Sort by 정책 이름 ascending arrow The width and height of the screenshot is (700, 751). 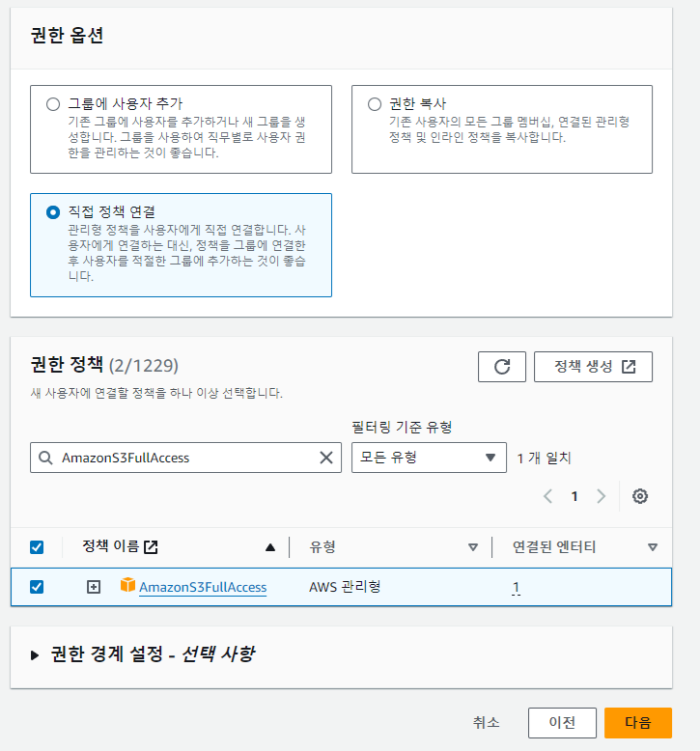click(x=270, y=547)
